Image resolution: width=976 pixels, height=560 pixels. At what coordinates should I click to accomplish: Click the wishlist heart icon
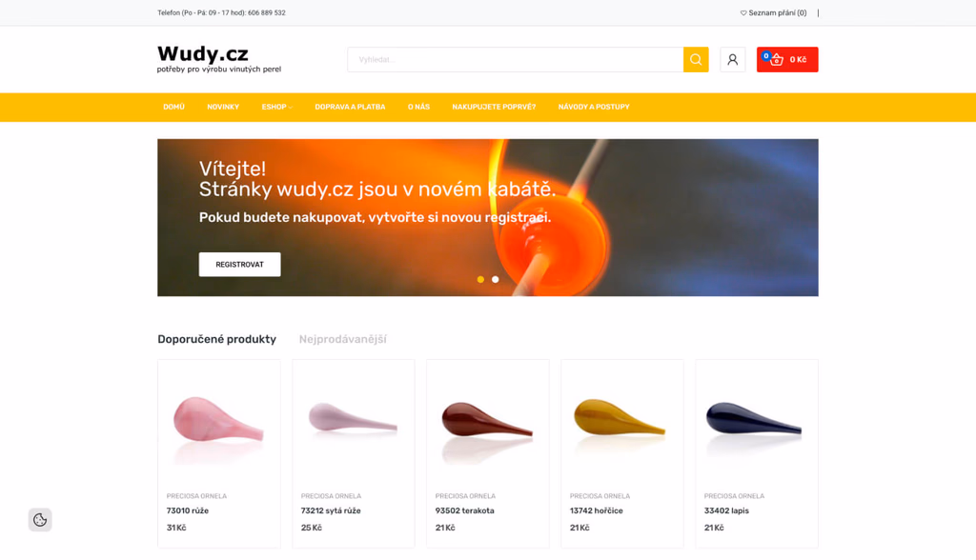point(743,13)
